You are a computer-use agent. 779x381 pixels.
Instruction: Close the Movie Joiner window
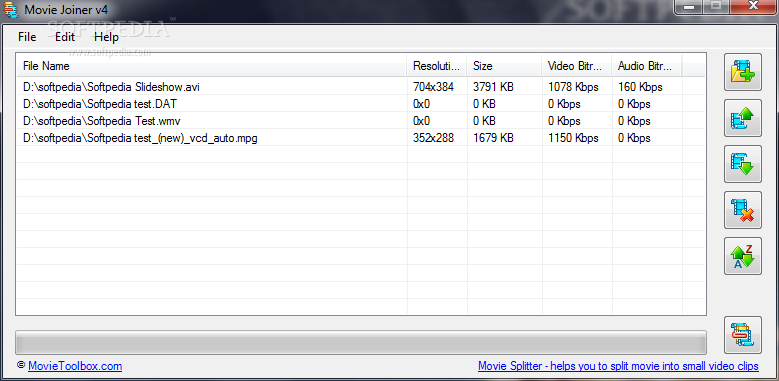(754, 6)
